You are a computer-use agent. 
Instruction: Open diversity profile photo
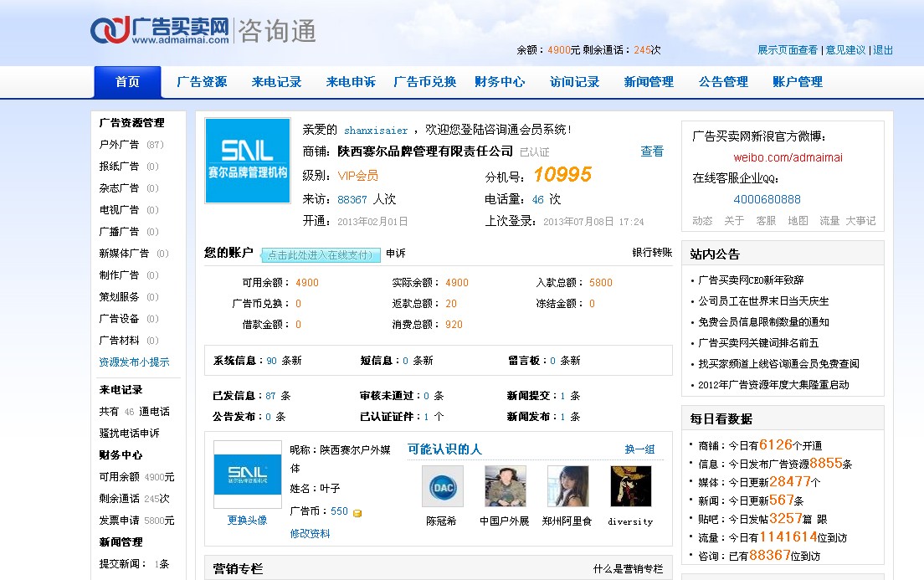tap(631, 486)
